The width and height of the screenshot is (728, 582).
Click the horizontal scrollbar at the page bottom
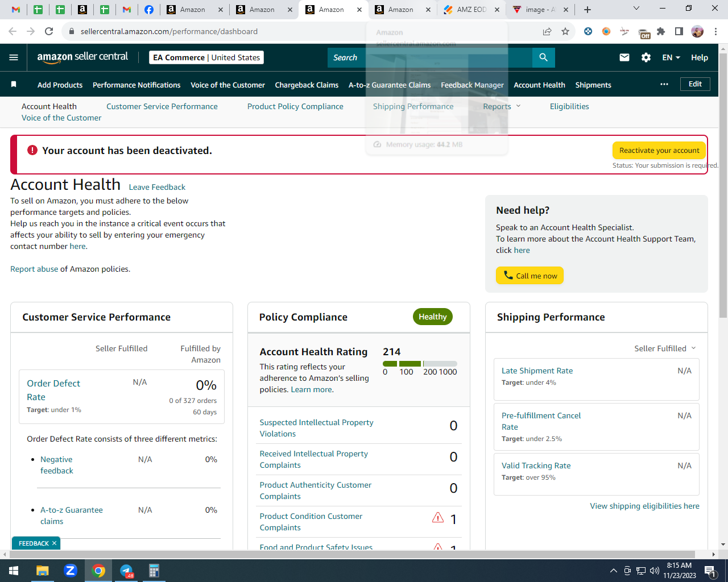(x=351, y=554)
